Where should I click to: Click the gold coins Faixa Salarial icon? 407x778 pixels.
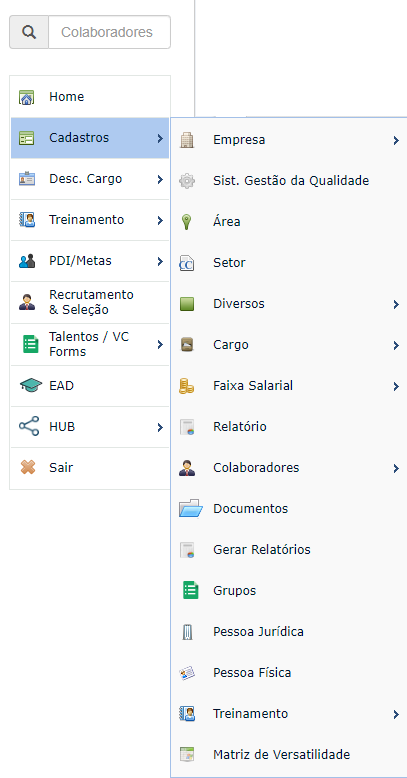point(187,386)
